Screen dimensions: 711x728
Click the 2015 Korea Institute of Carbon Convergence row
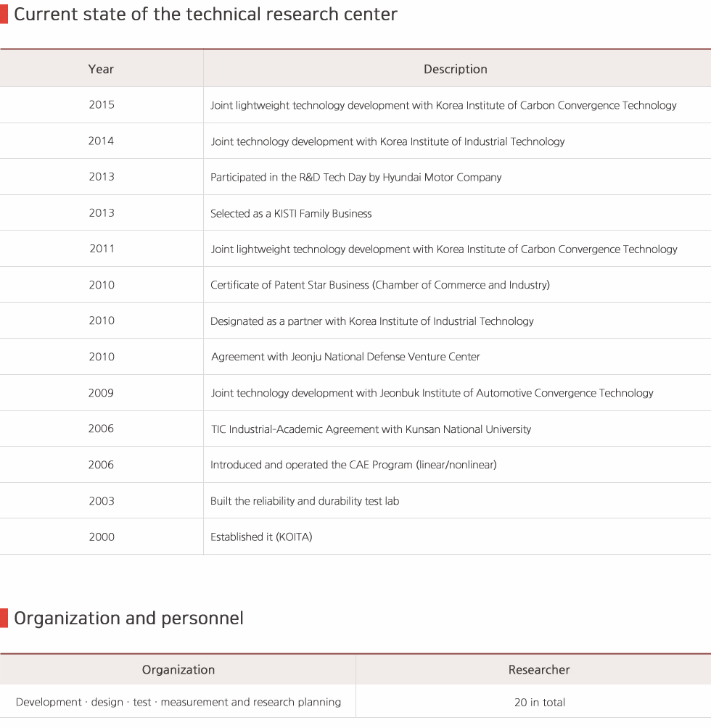click(x=355, y=105)
